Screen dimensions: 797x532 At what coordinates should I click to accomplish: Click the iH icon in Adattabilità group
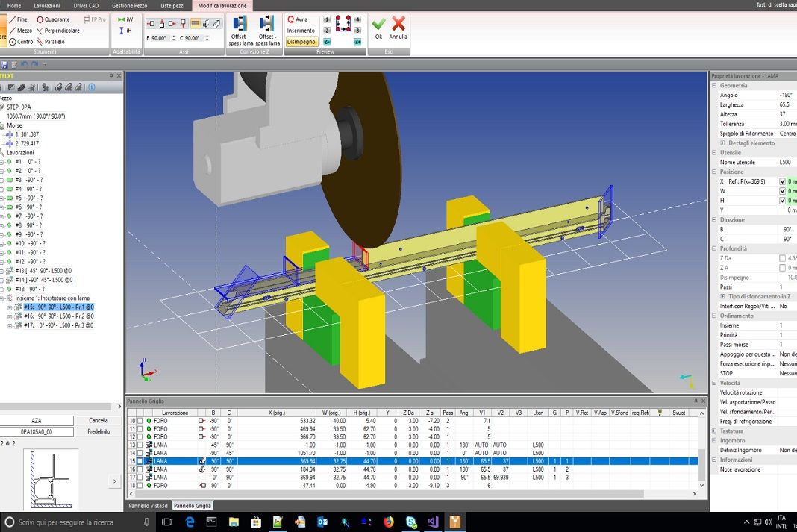point(125,32)
